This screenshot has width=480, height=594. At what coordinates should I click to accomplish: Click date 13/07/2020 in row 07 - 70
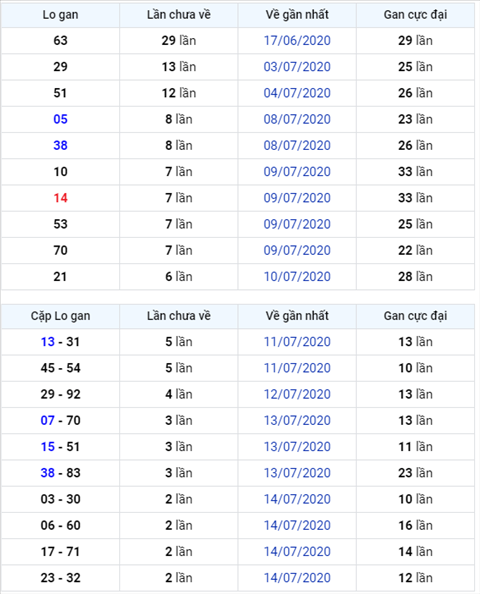[x=297, y=420]
